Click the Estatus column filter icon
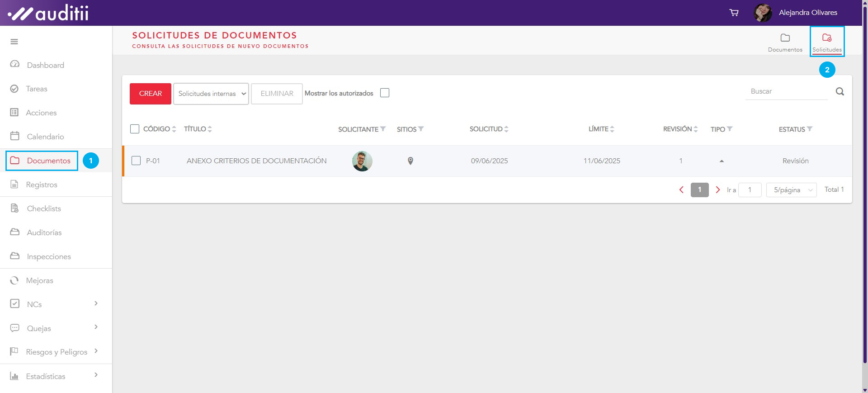This screenshot has width=868, height=393. (x=810, y=129)
